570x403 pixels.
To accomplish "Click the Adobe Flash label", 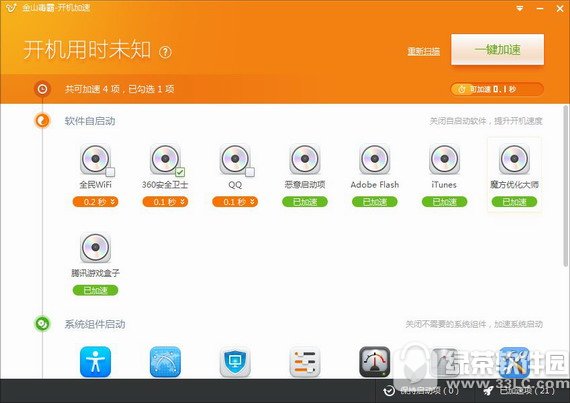I will click(x=374, y=185).
